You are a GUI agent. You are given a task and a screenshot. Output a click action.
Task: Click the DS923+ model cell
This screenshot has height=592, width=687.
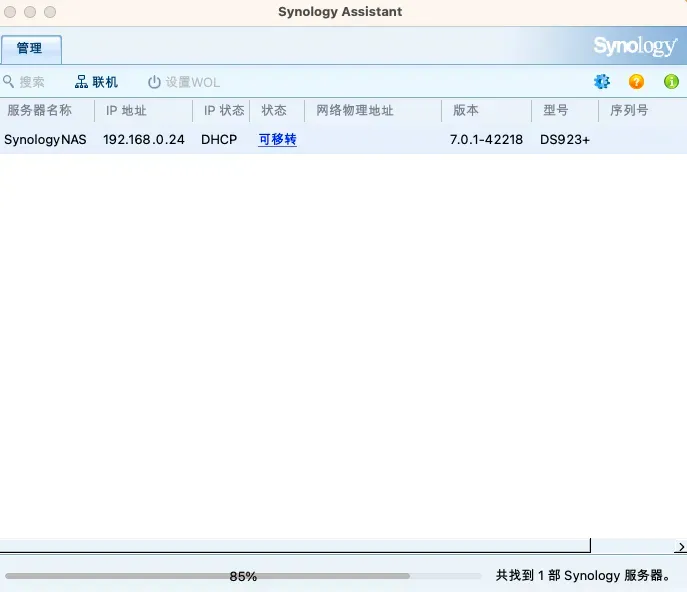coord(565,140)
